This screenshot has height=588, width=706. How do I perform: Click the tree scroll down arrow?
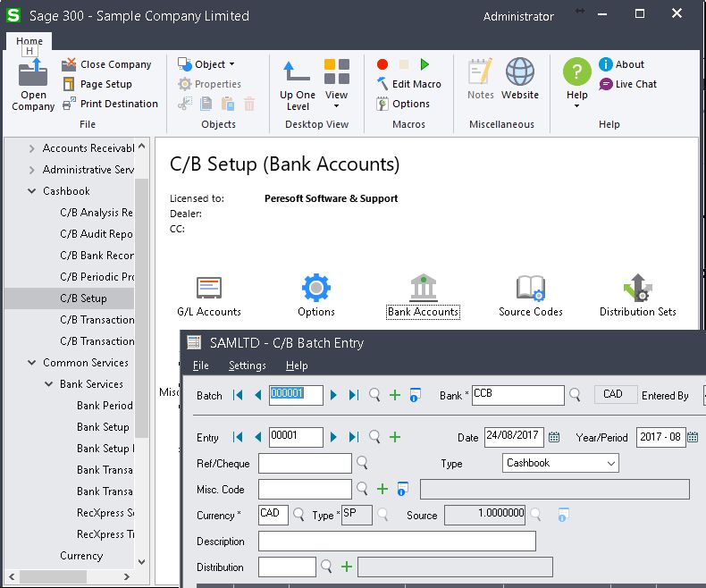tap(142, 562)
